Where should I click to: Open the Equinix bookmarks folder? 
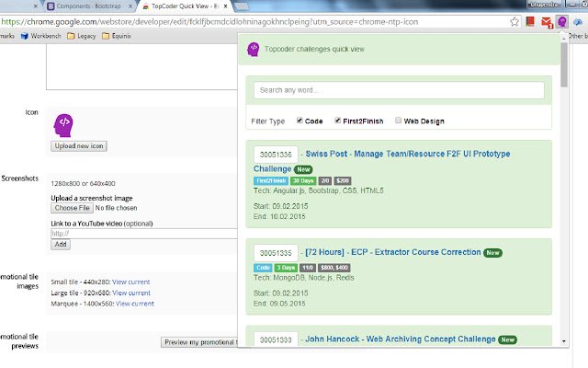click(x=117, y=36)
